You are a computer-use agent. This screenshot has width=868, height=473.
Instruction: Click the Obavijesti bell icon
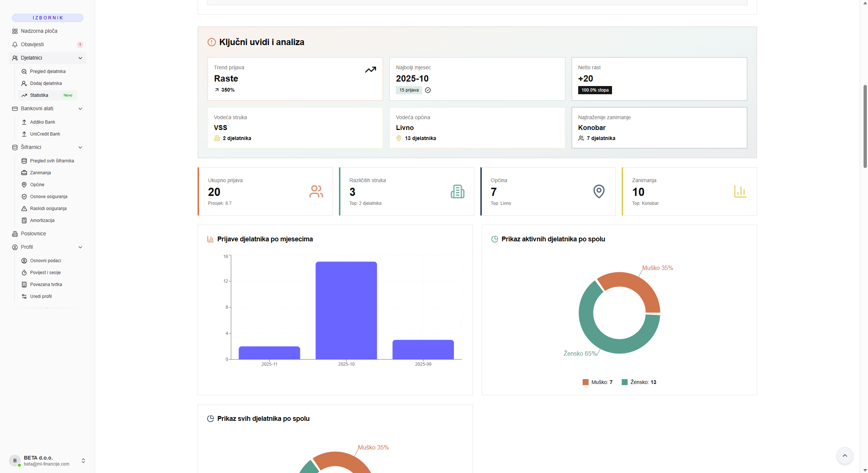[15, 45]
